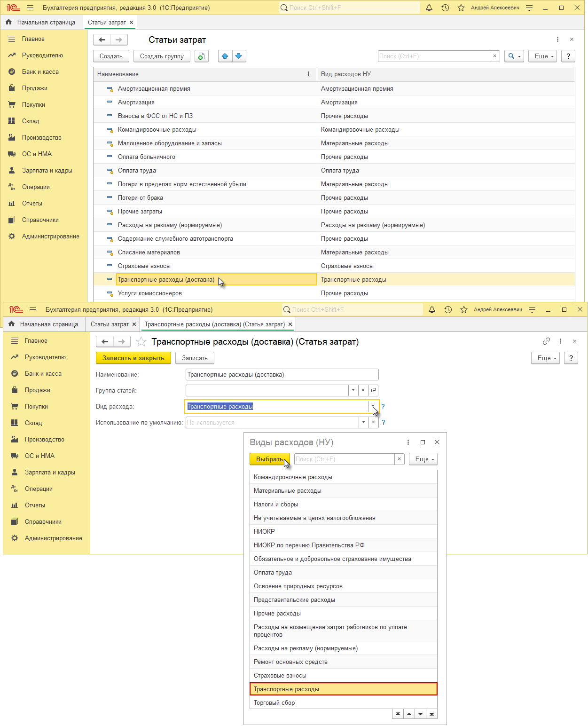588x726 pixels.
Task: Open Еще dropdown in Статьи затрат list
Action: pos(542,56)
